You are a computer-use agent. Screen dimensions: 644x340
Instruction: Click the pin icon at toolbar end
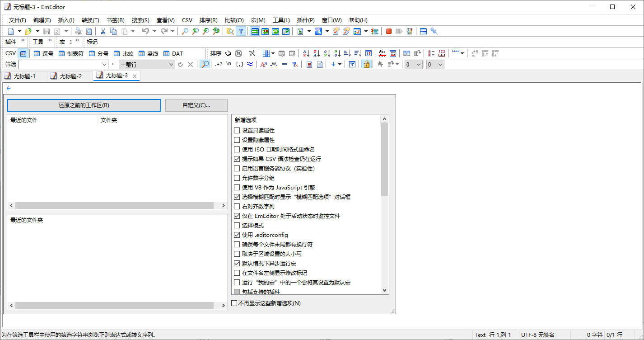(434, 31)
